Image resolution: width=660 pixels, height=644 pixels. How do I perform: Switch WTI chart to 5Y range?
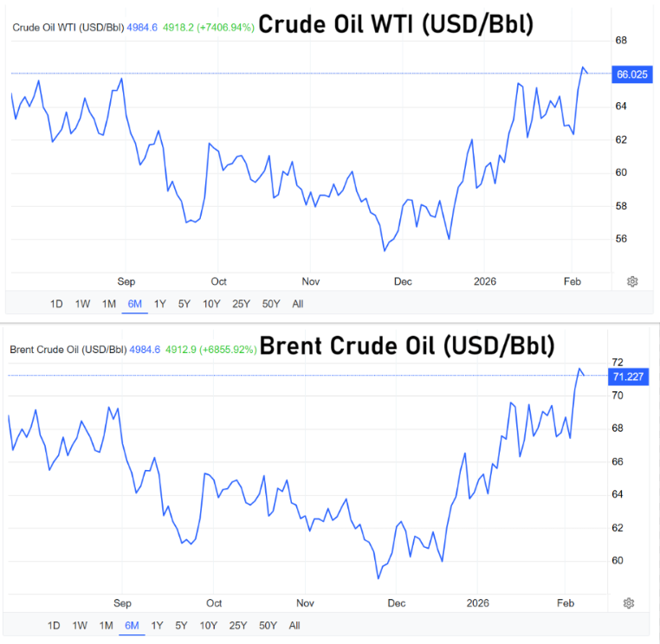pyautogui.click(x=184, y=304)
